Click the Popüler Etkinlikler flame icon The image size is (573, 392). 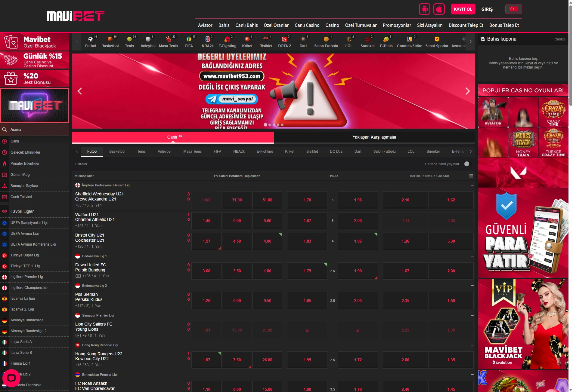5,164
